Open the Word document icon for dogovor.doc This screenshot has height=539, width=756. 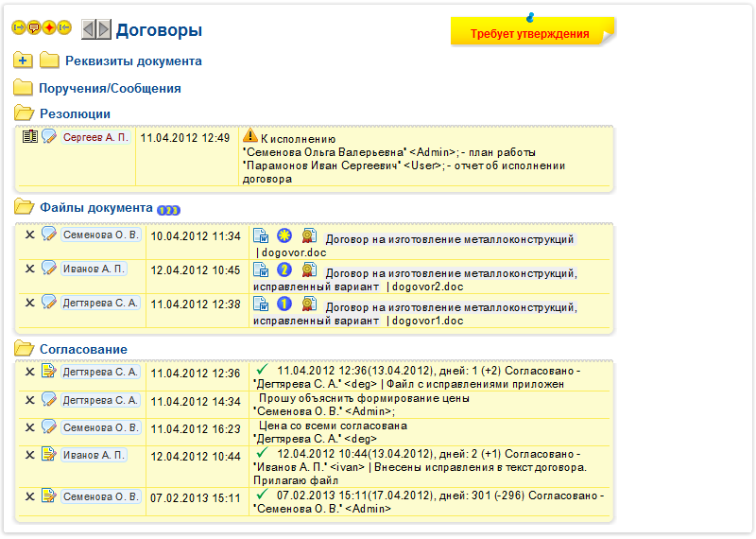[261, 236]
